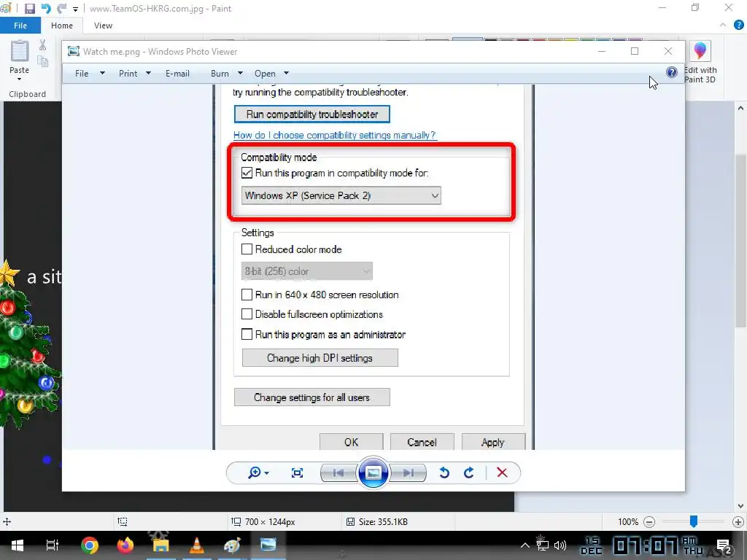
Task: Undo the last action in Paint
Action: [x=46, y=9]
